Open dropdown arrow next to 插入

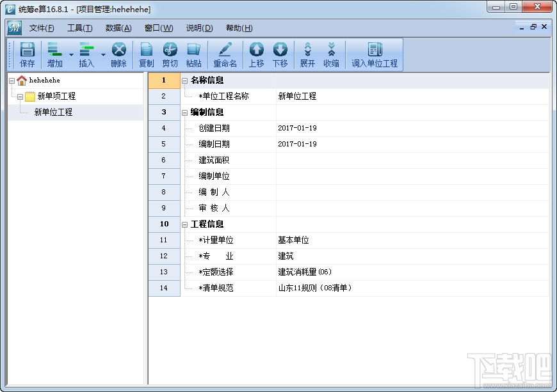[x=103, y=54]
